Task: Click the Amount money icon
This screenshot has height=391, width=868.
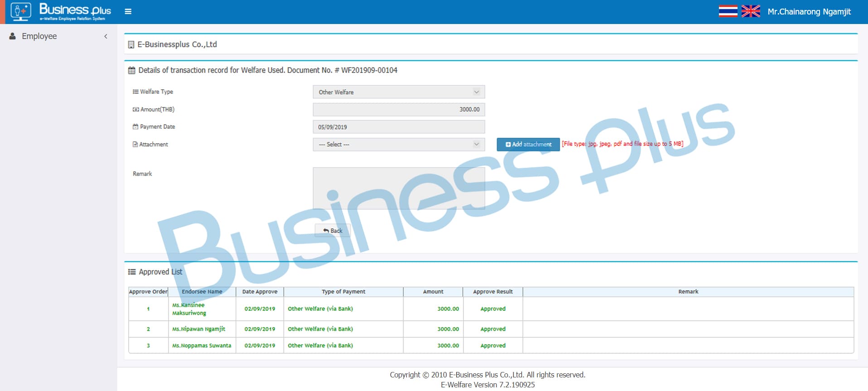Action: coord(135,109)
